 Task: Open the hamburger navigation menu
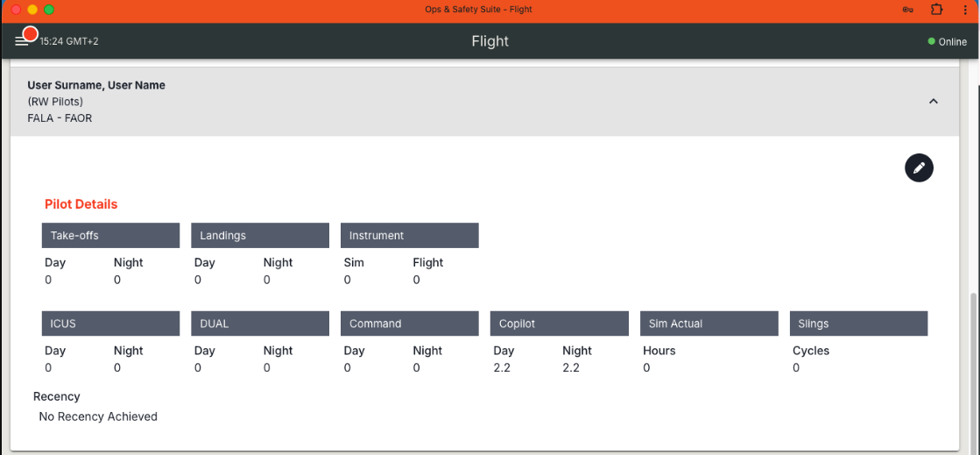click(20, 41)
